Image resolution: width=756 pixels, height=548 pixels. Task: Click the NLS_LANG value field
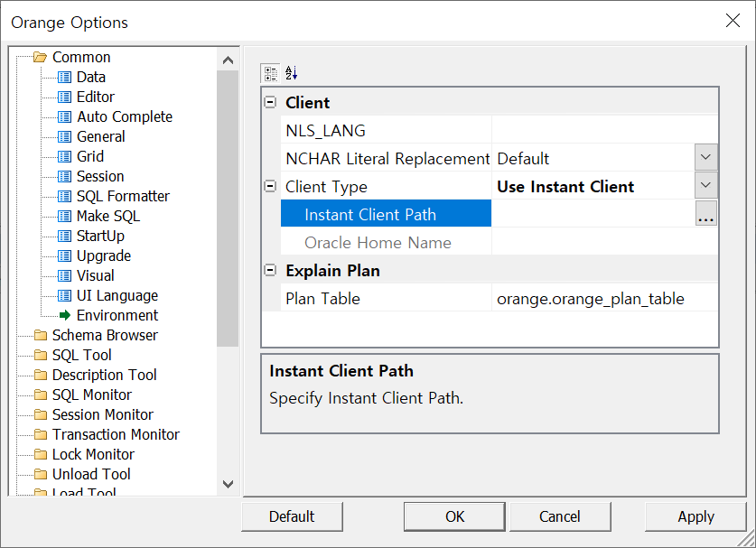[x=604, y=130]
